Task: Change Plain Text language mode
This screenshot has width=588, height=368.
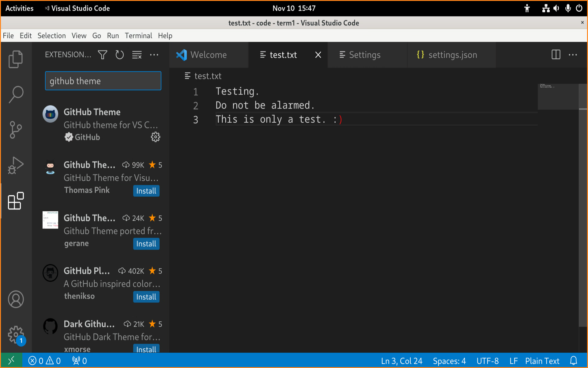Action: (x=542, y=361)
